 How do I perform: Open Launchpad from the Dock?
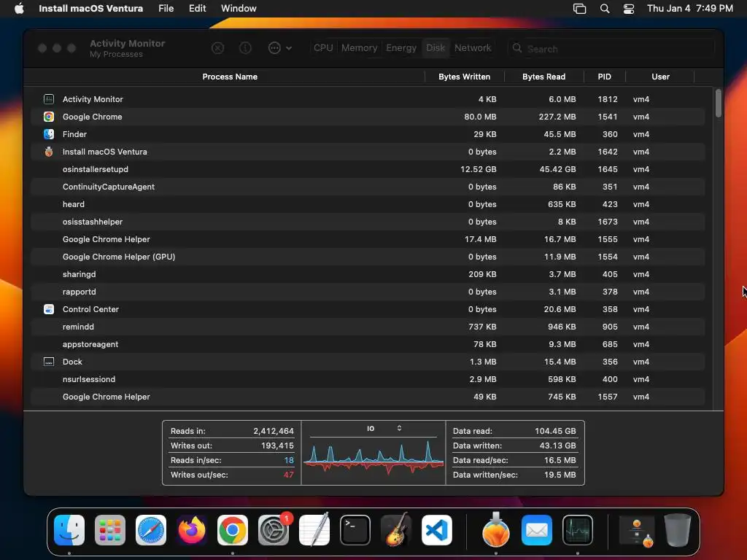pos(110,530)
